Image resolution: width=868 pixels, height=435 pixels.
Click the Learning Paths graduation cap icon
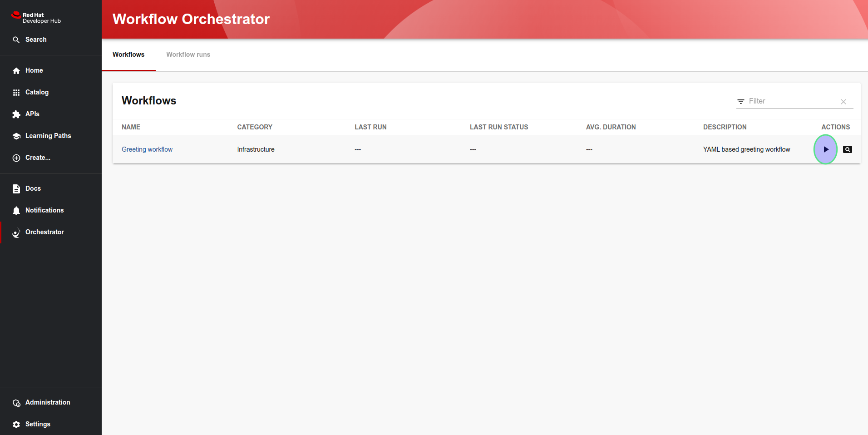pyautogui.click(x=16, y=136)
